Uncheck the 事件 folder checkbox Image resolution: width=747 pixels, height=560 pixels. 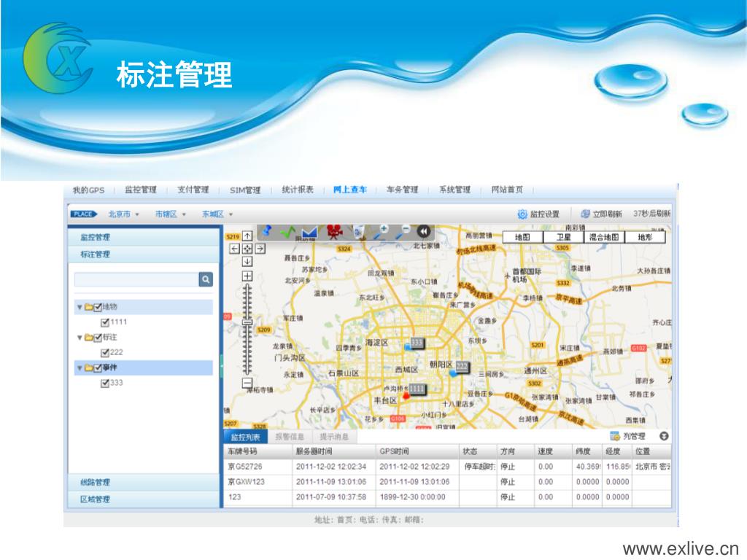coord(98,368)
